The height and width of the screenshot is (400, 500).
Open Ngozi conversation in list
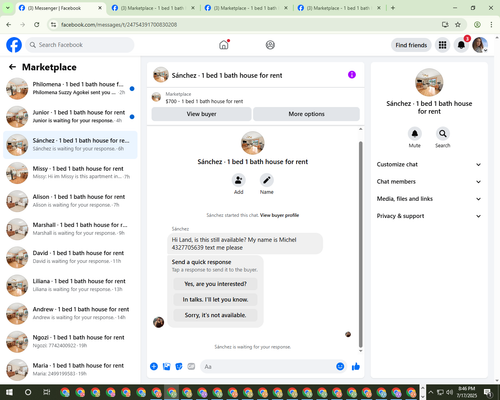(x=70, y=341)
